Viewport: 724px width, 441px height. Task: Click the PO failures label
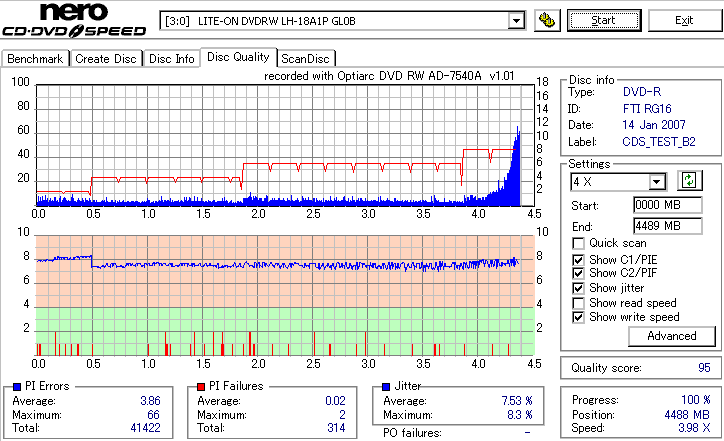[x=412, y=433]
